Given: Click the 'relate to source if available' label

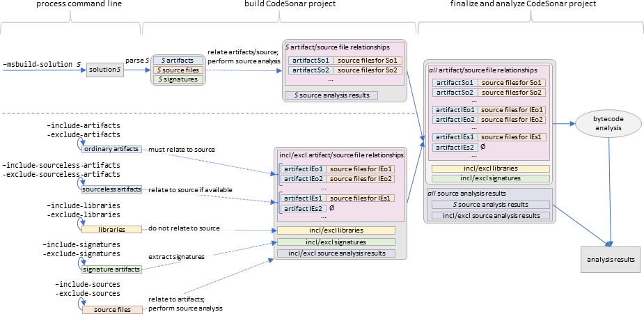Looking at the screenshot, I should coord(191,189).
